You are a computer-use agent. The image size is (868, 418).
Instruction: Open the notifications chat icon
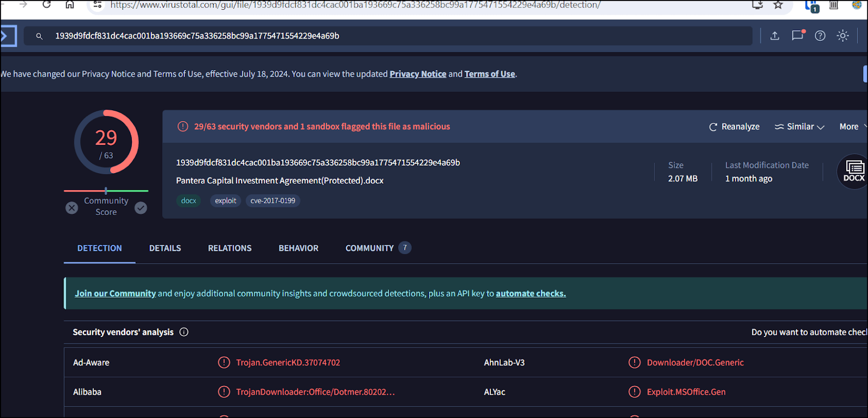point(797,35)
